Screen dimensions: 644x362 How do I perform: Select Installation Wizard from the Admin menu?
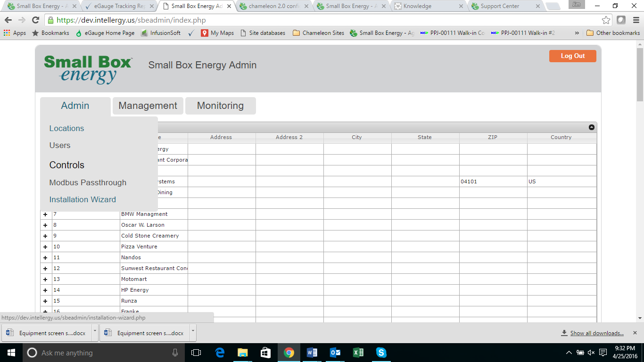83,199
